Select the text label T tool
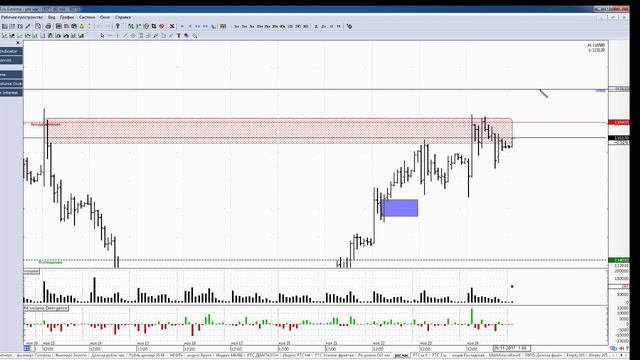Screen dimensions: 640x360 click(179, 36)
